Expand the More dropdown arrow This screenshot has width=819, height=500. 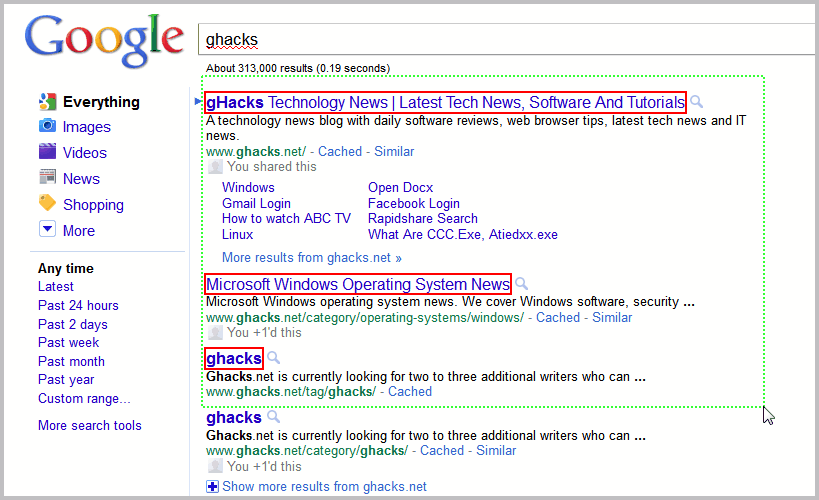(x=48, y=229)
